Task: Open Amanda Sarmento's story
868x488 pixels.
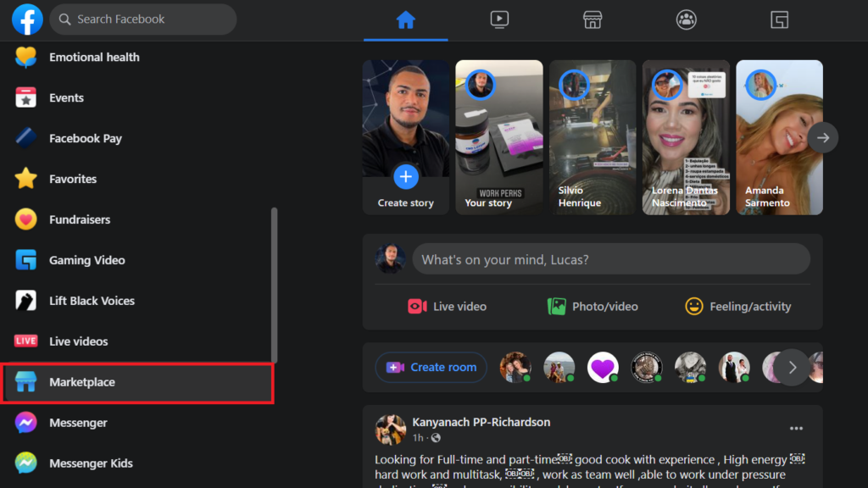Action: click(780, 137)
